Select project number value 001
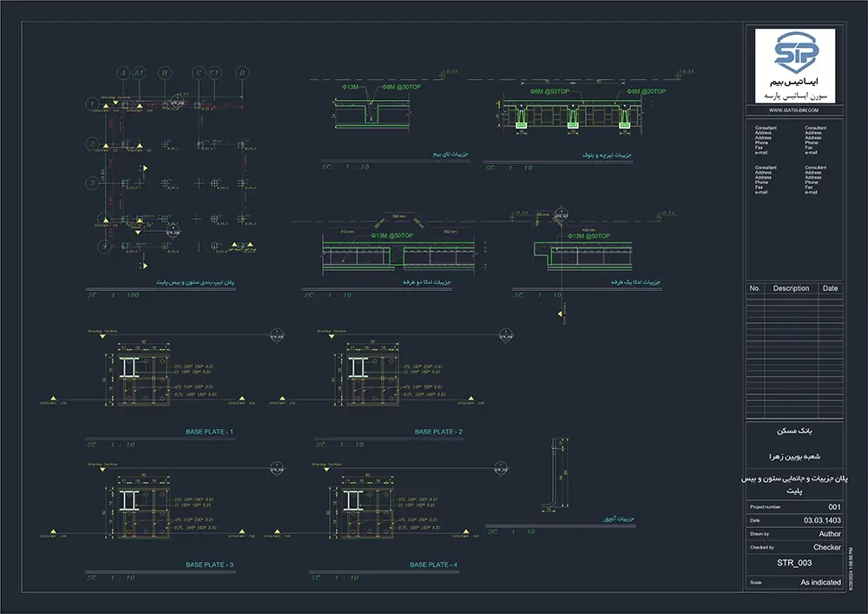The image size is (868, 614). [834, 506]
